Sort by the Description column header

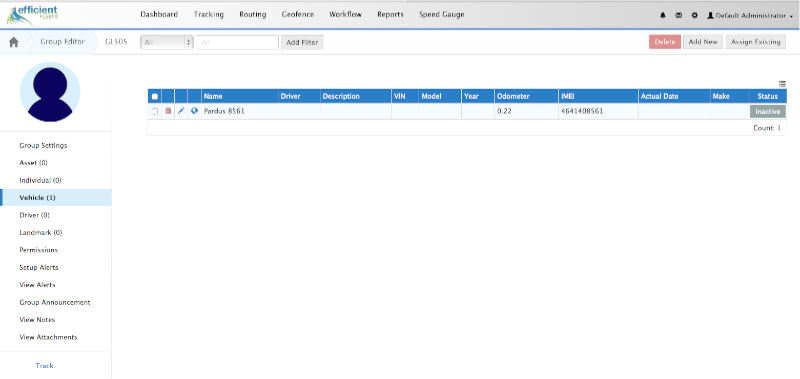point(356,96)
